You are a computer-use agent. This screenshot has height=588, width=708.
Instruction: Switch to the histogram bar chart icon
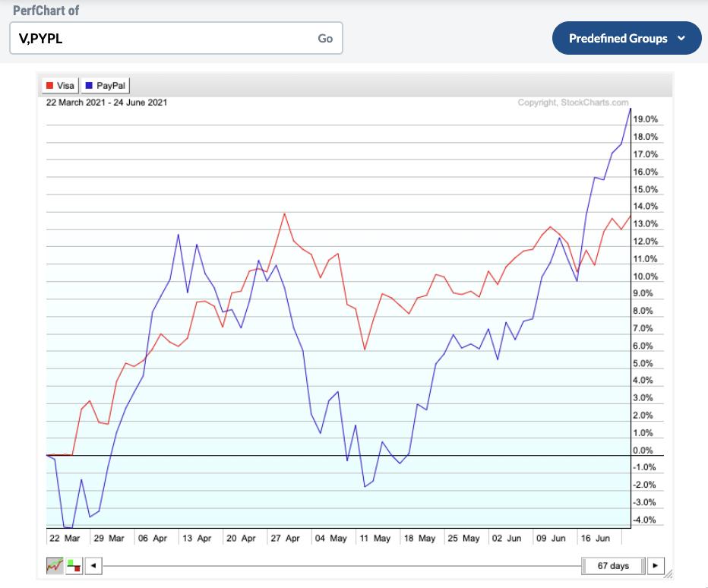click(74, 566)
